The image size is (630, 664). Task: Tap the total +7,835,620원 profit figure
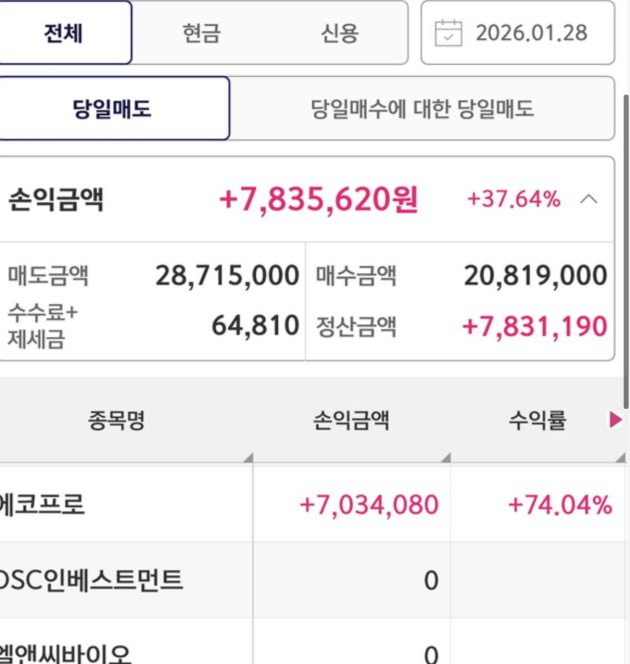pos(318,199)
